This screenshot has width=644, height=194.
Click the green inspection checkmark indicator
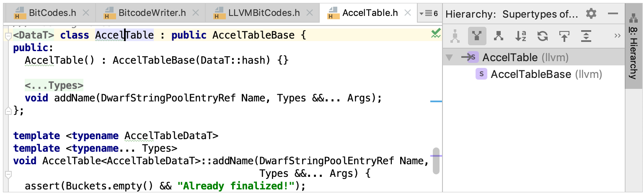436,34
